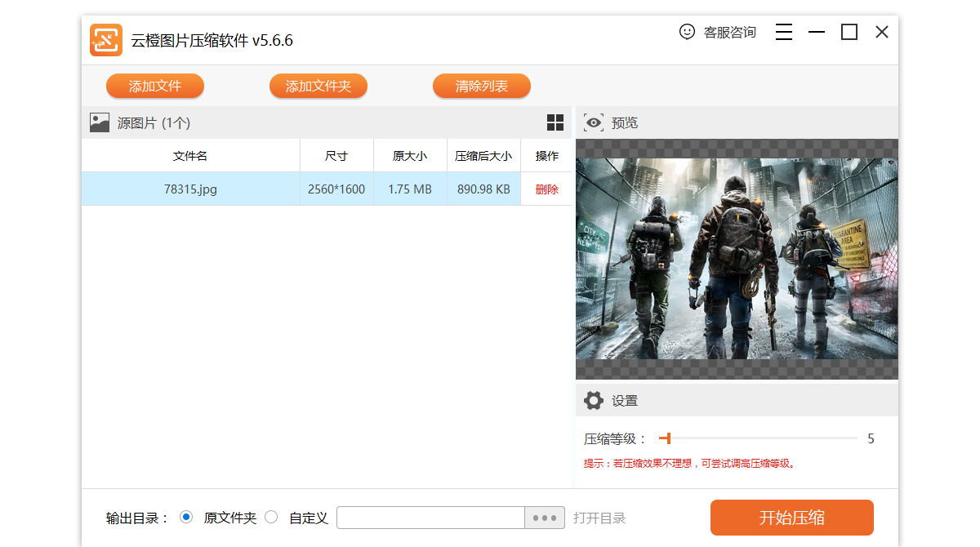Click the custom output path input field
Viewport: 980px width, 547px height.
click(x=430, y=517)
